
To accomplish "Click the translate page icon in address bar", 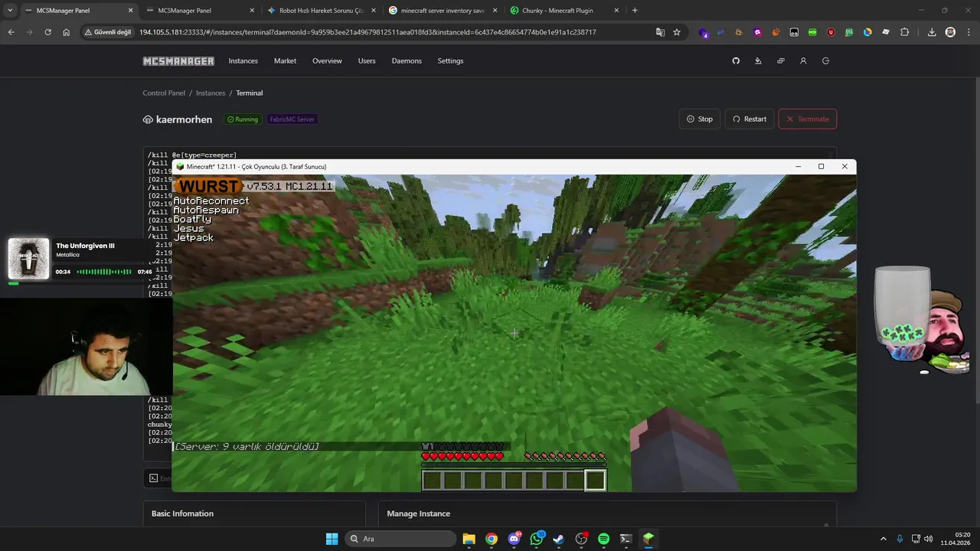I will (x=660, y=32).
